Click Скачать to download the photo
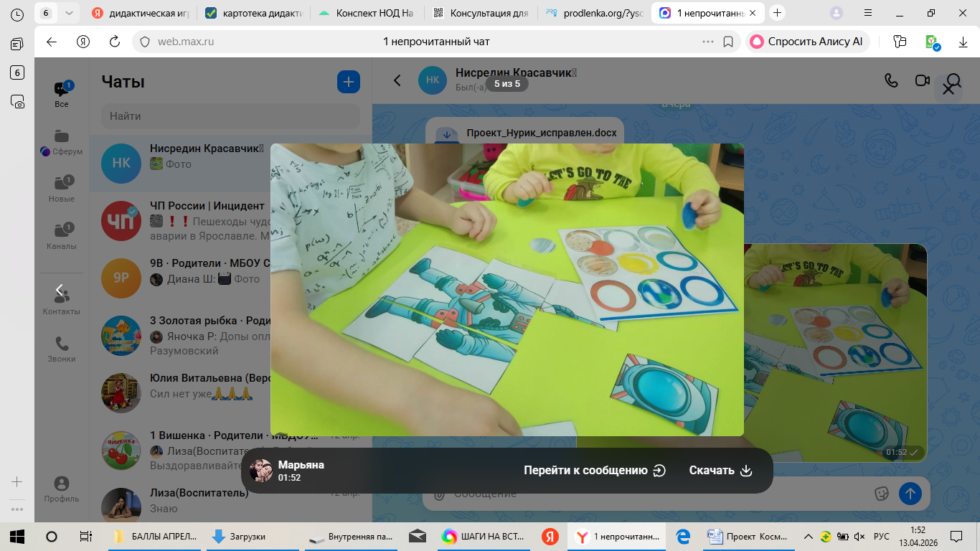This screenshot has height=551, width=980. click(720, 471)
